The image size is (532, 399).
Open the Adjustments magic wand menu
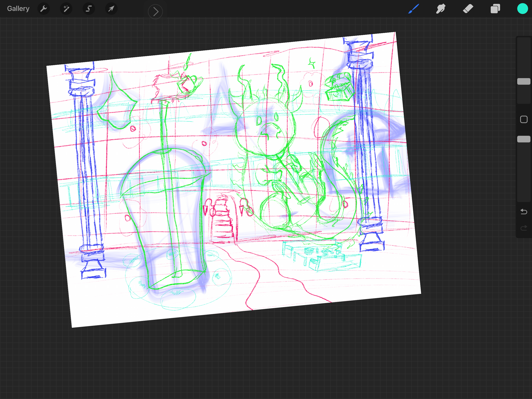(x=66, y=9)
